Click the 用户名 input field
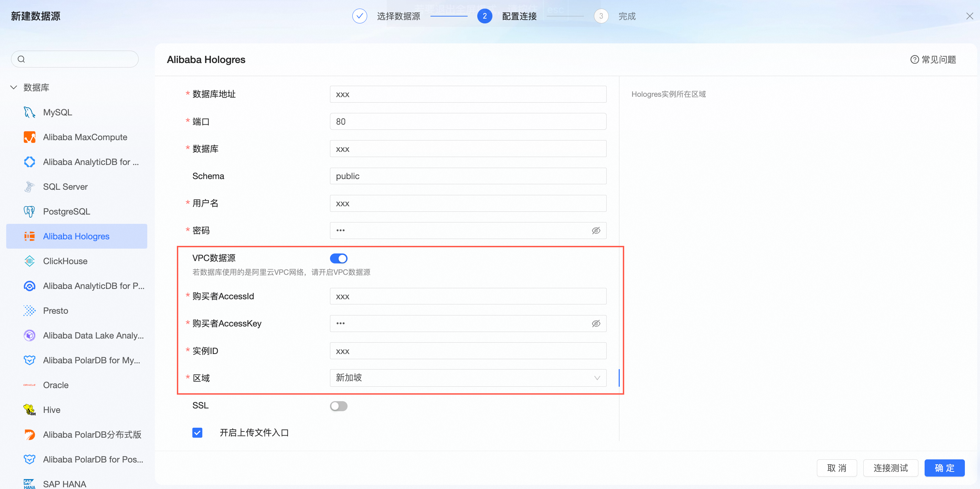This screenshot has width=980, height=489. [468, 204]
